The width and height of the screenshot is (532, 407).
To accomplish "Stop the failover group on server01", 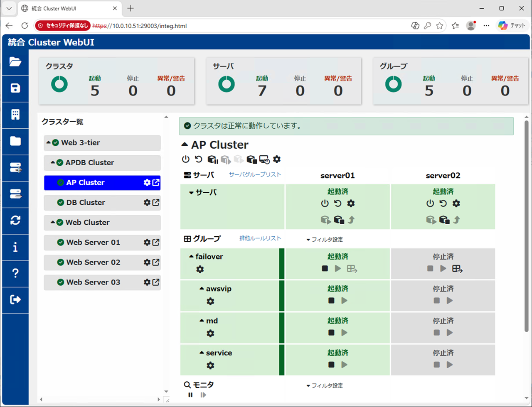I will pos(325,269).
